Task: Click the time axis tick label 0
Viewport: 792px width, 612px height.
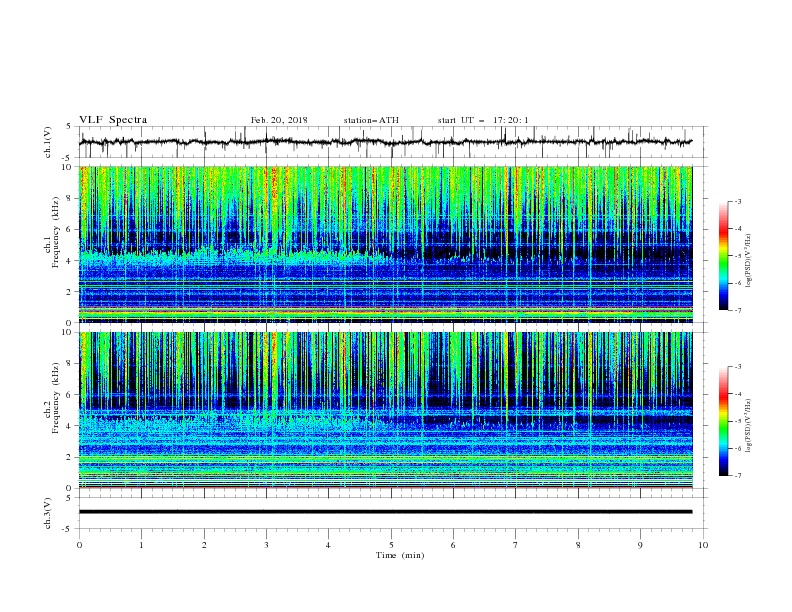Action: (79, 545)
